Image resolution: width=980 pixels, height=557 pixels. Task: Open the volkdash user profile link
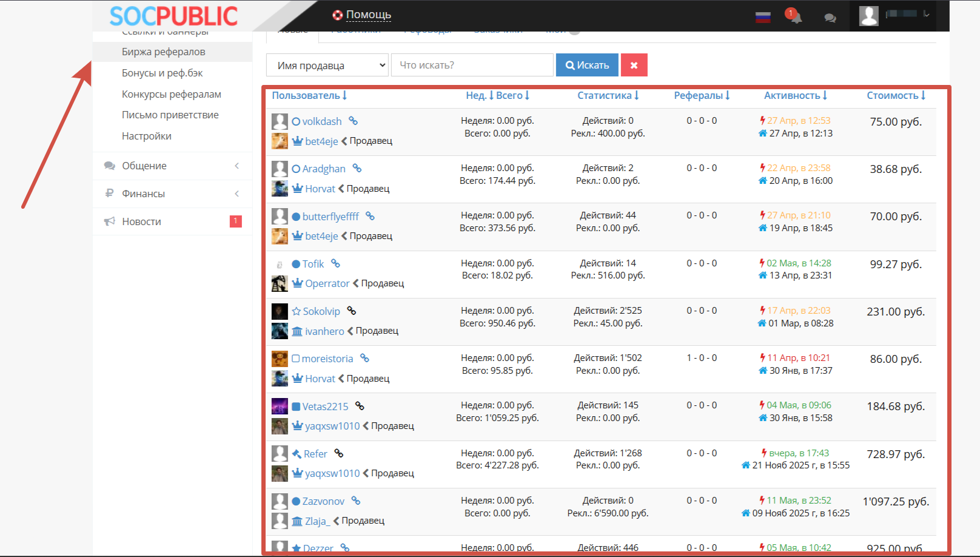(322, 121)
